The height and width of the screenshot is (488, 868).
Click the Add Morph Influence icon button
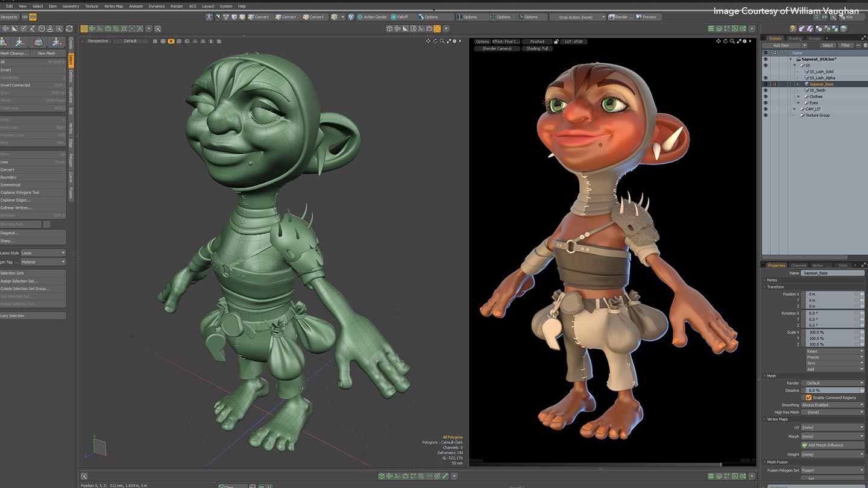[x=805, y=445]
